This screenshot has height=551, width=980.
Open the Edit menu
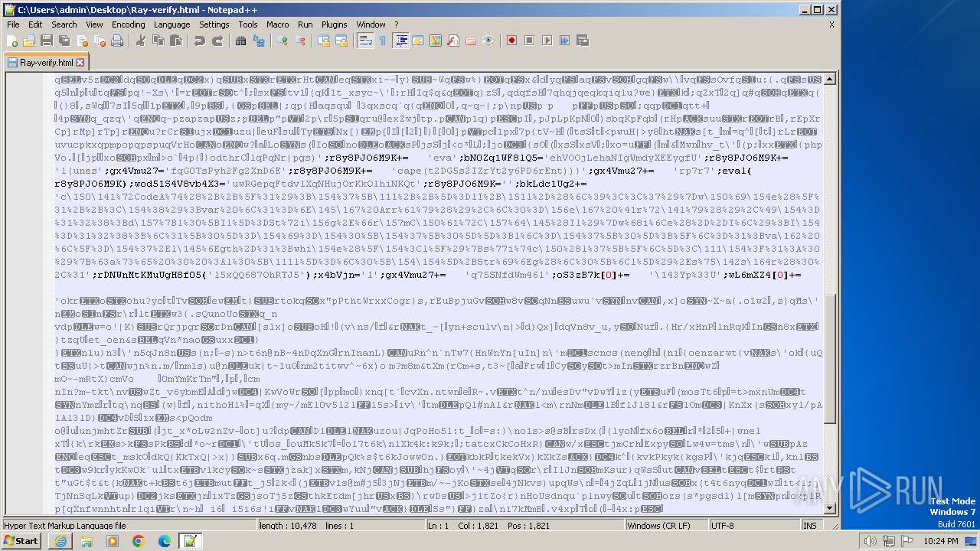36,24
